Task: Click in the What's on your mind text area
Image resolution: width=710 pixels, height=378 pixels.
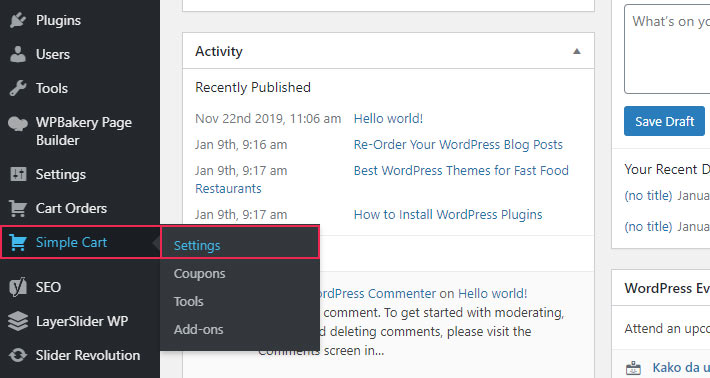Action: [667, 49]
